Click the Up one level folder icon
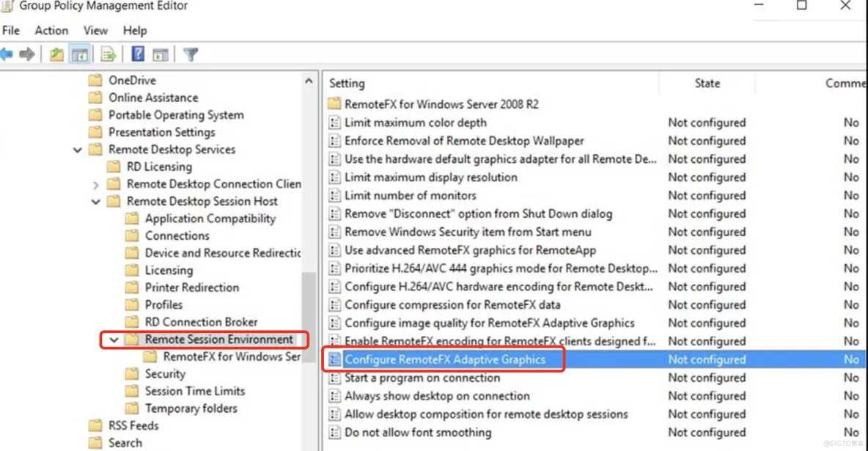The height and width of the screenshot is (451, 868). pyautogui.click(x=56, y=54)
